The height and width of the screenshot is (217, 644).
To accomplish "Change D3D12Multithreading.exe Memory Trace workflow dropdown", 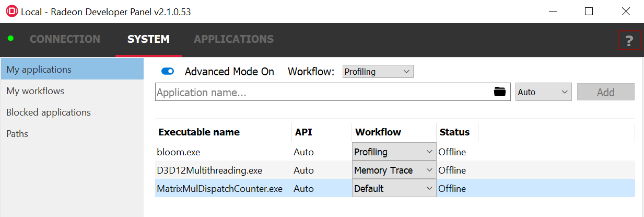I will tap(394, 170).
